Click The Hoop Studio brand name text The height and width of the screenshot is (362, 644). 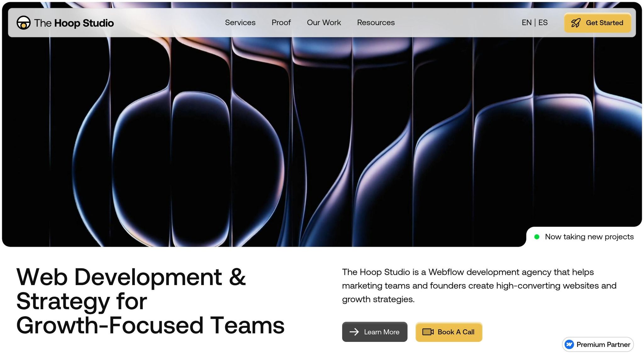[74, 23]
